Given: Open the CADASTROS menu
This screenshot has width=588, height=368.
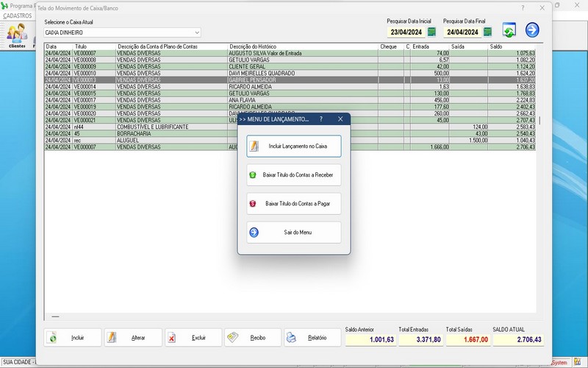Looking at the screenshot, I should tap(18, 15).
